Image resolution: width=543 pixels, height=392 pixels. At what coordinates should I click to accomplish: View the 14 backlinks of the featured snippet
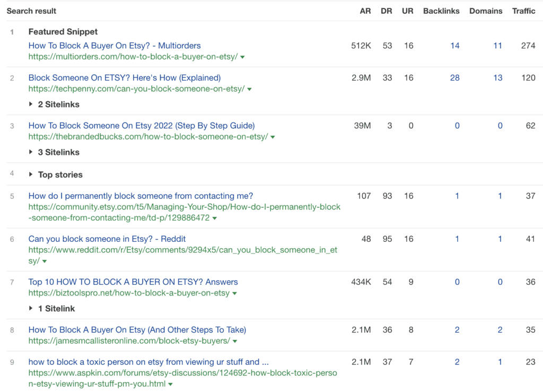click(455, 46)
